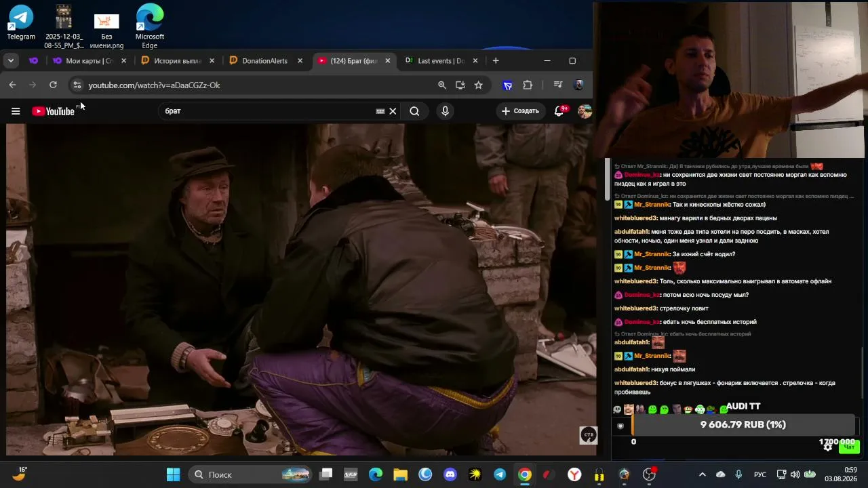Close the 'Last events' tab
The height and width of the screenshot is (488, 868).
(475, 61)
